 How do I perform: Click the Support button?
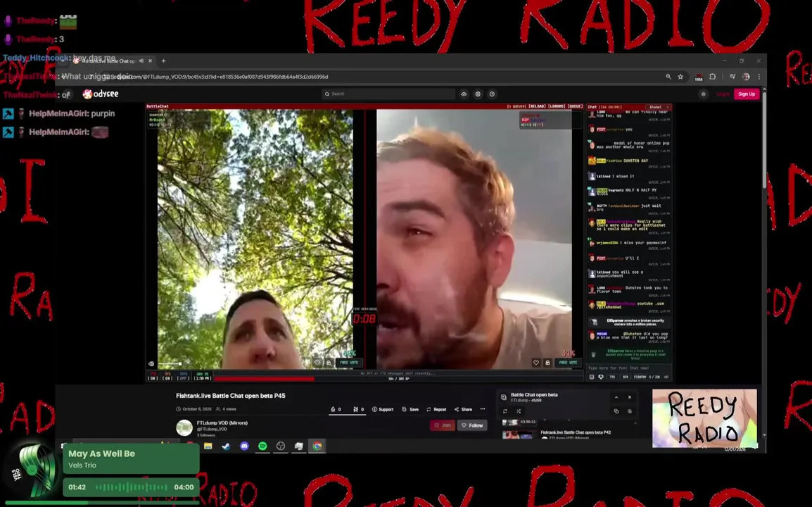(383, 409)
